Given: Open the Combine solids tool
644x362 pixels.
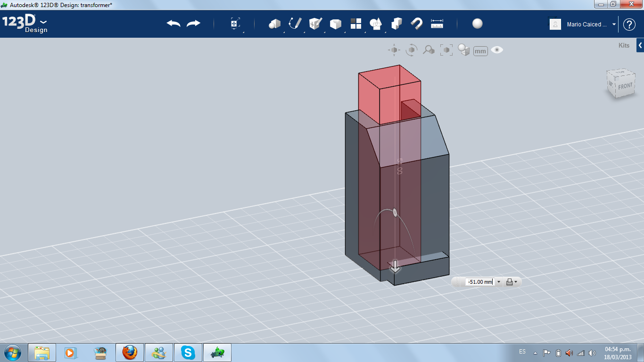Looking at the screenshot, I should (396, 24).
